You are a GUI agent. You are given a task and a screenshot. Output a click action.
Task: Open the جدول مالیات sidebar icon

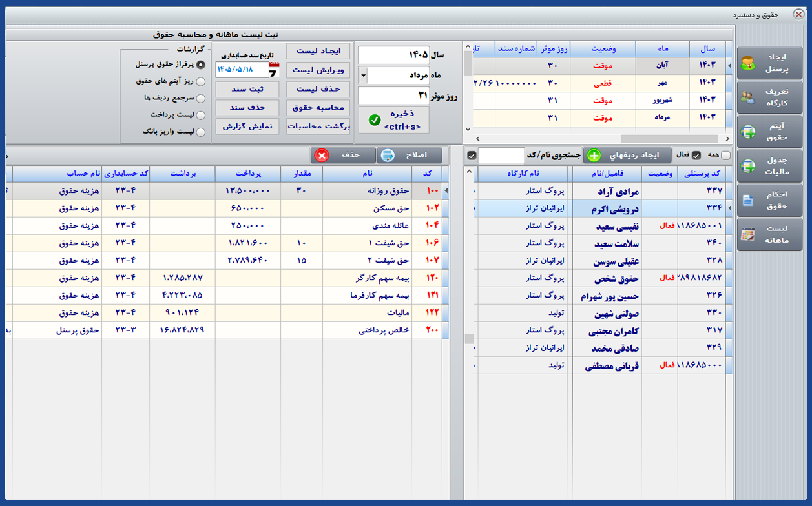[748, 166]
